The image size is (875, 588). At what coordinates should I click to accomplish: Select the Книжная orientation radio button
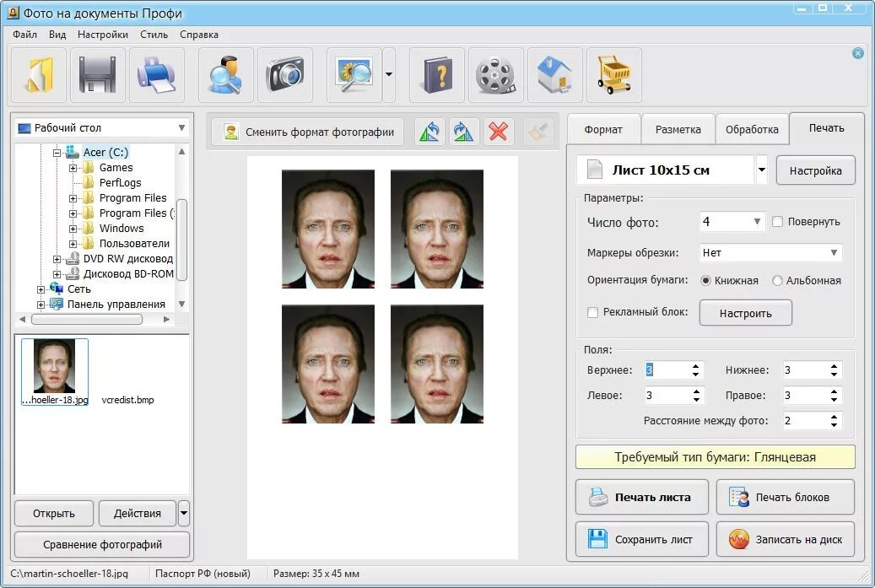pyautogui.click(x=706, y=281)
